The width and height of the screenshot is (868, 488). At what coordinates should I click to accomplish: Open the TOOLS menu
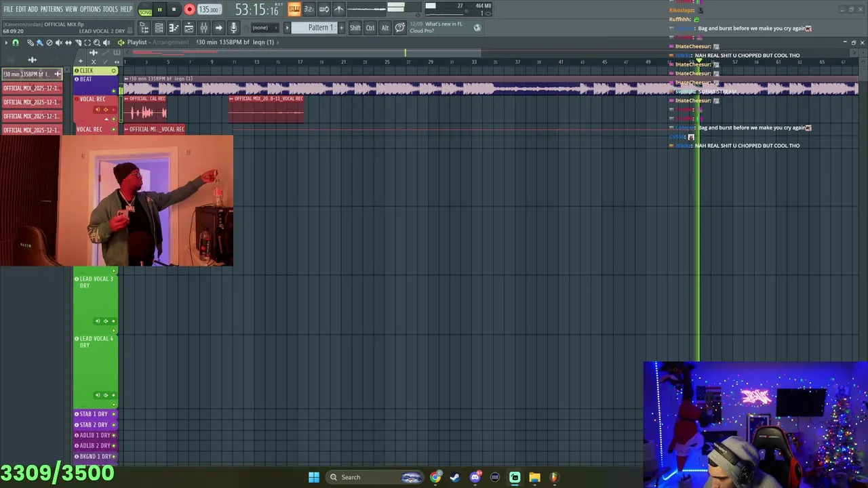coord(111,9)
